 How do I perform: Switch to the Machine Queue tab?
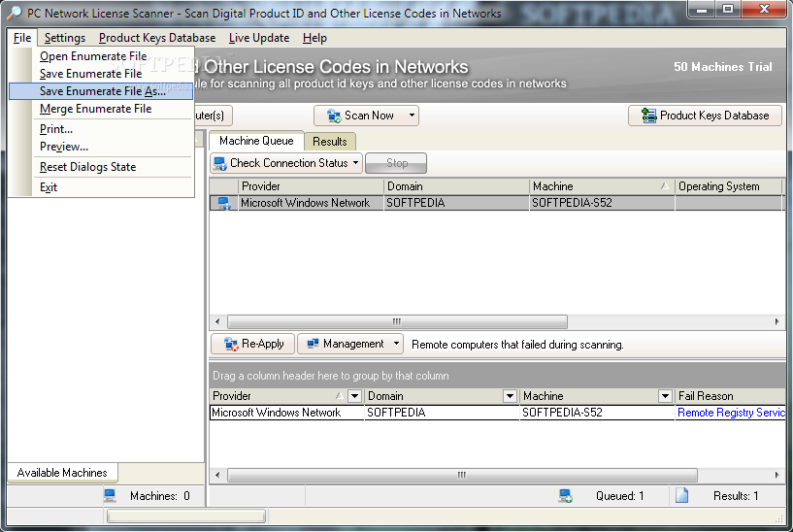tap(256, 141)
